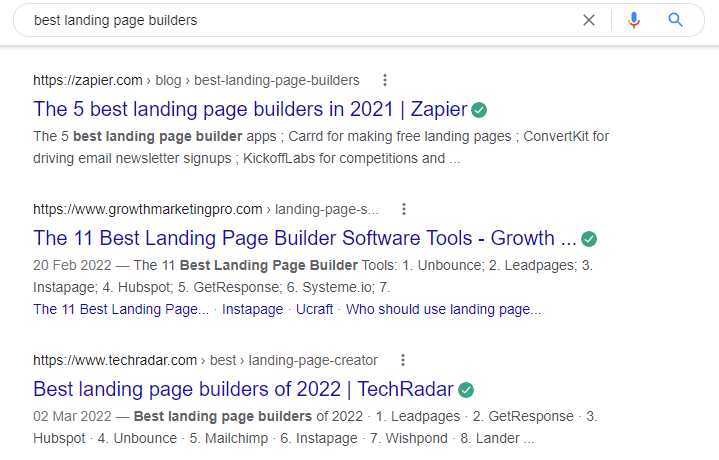Viewport: 719px width, 460px height.
Task: Open three-dot menu for Zapier result
Action: click(385, 80)
